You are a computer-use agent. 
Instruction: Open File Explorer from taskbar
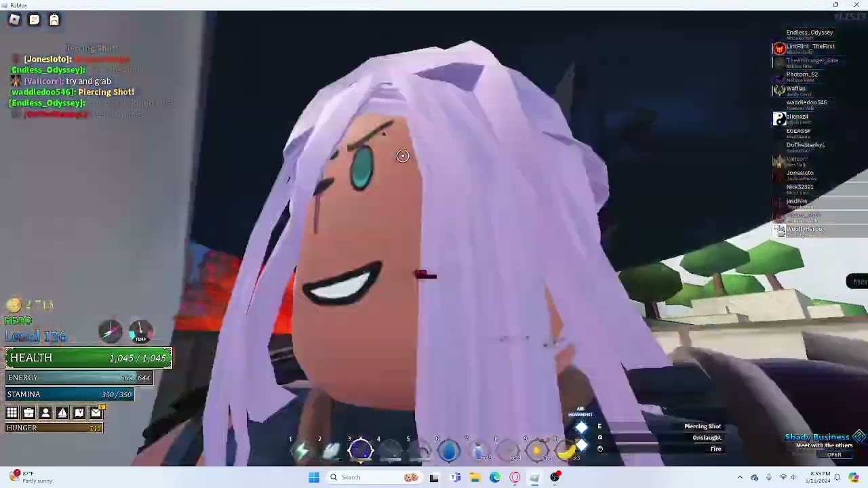pyautogui.click(x=475, y=477)
